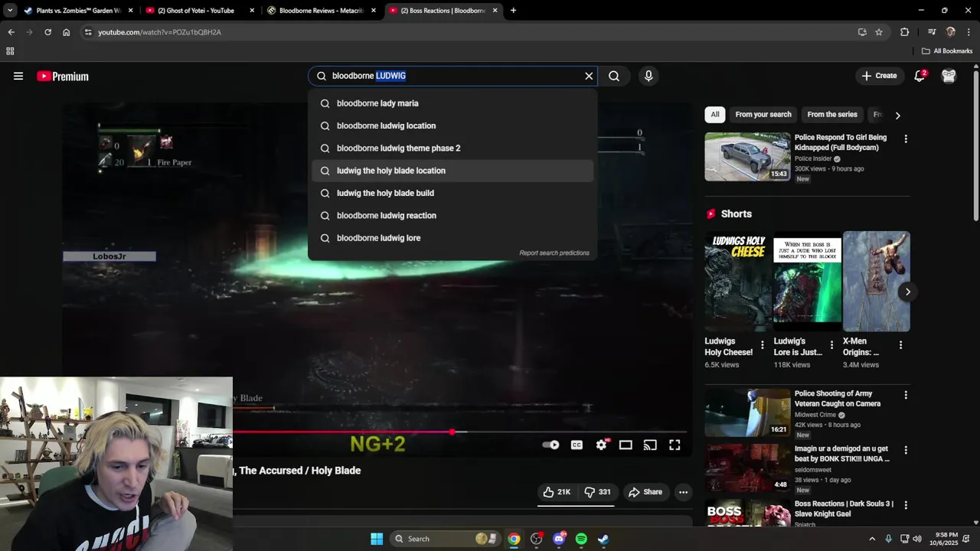Open player settings gear

pos(602,445)
